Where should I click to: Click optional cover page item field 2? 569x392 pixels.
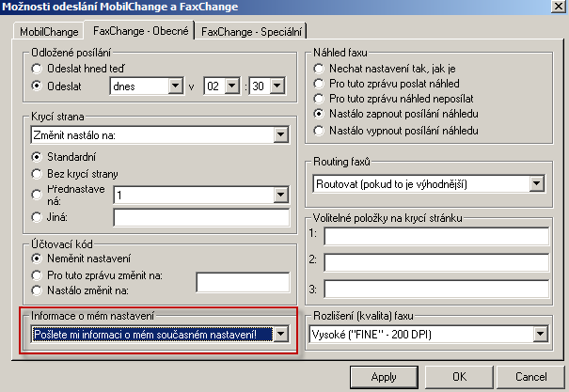pyautogui.click(x=436, y=262)
